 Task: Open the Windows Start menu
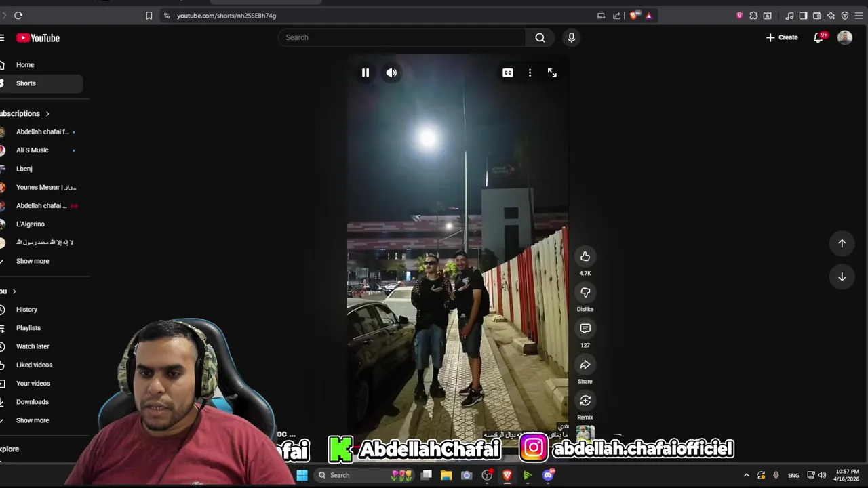[302, 475]
